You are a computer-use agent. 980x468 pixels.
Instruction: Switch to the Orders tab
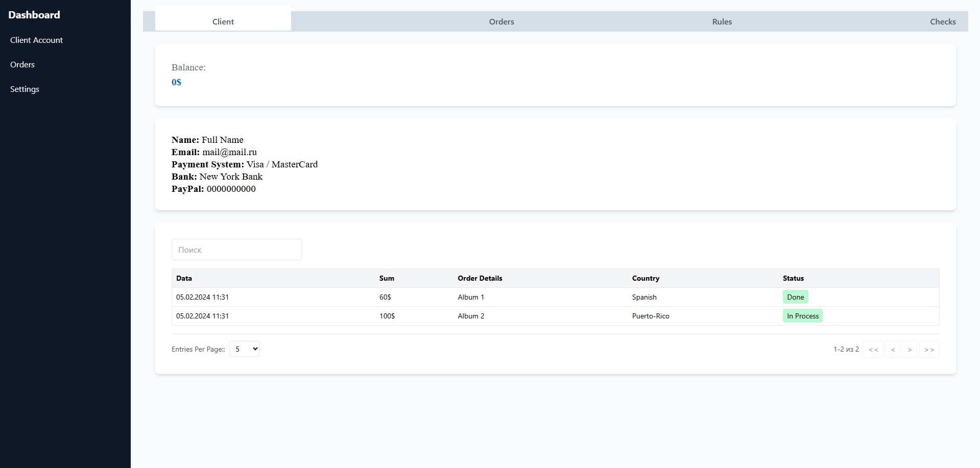tap(501, 21)
